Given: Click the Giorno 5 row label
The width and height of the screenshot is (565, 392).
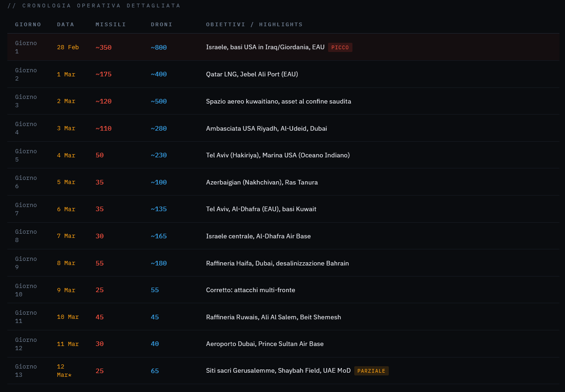Looking at the screenshot, I should [26, 155].
